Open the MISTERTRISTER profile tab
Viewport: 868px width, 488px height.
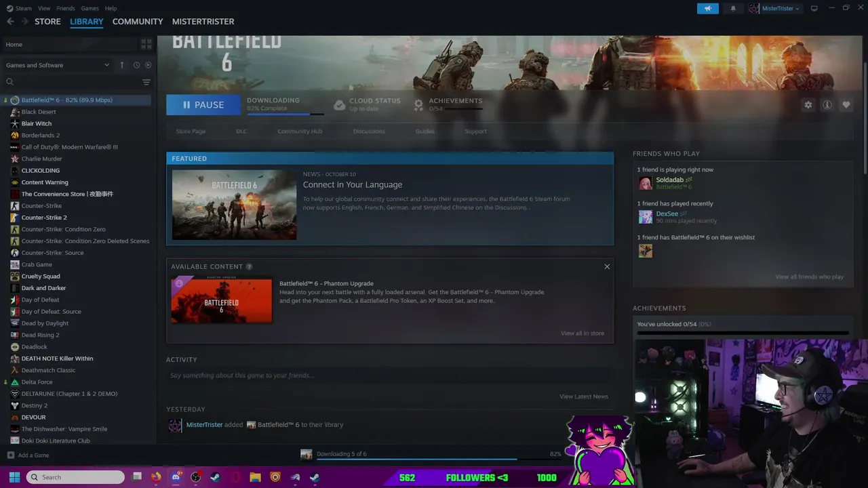coord(203,22)
